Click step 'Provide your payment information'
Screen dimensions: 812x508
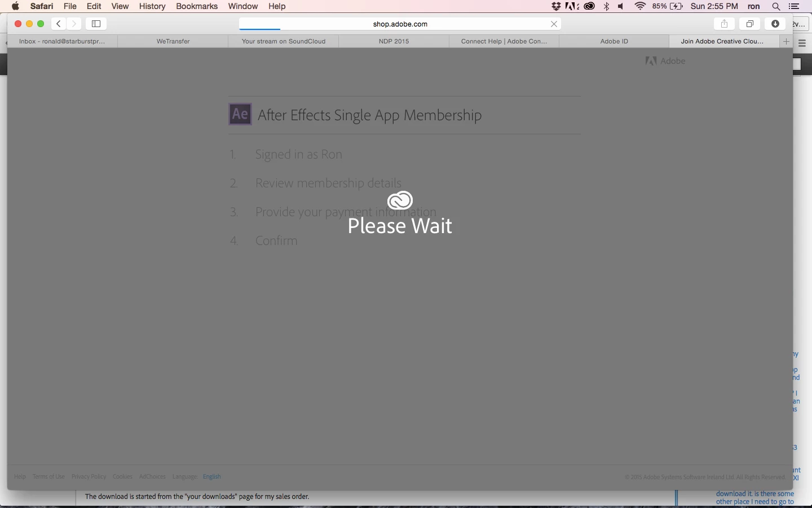346,212
